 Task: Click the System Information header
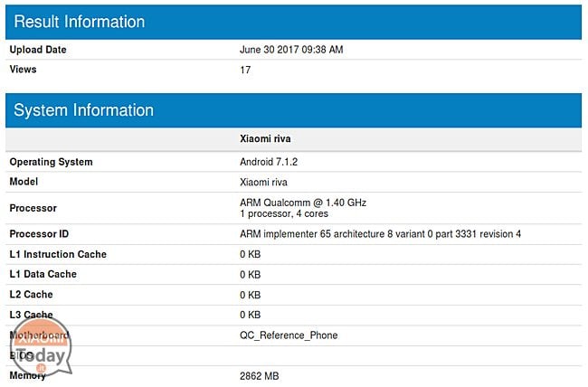(x=293, y=110)
